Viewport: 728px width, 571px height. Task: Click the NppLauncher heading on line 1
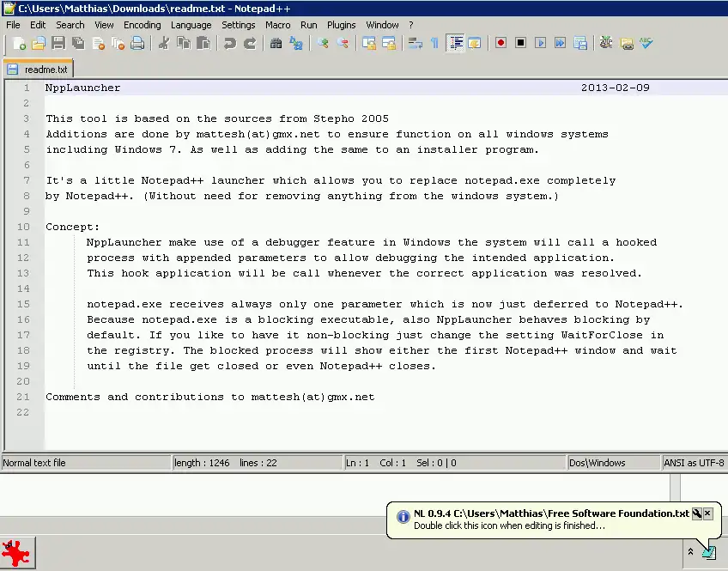pyautogui.click(x=82, y=88)
